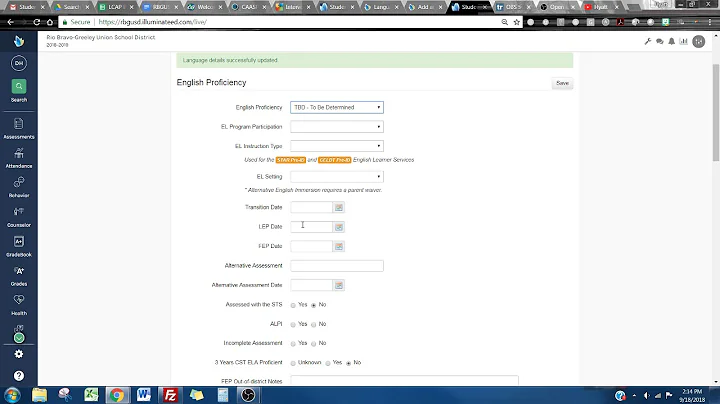Click the browser reload button
Viewport: 720px width, 404px height.
(36, 22)
